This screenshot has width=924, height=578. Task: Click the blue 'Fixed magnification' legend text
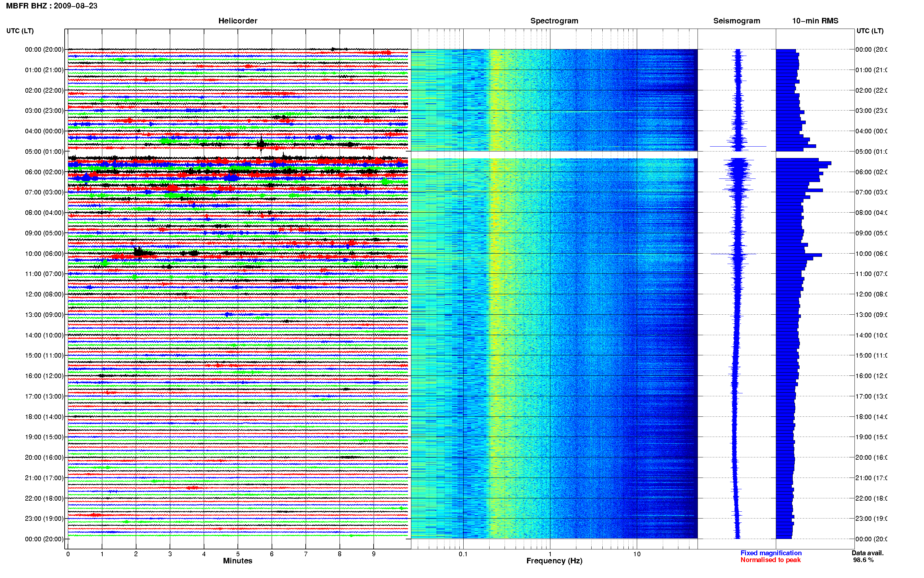[x=771, y=553]
